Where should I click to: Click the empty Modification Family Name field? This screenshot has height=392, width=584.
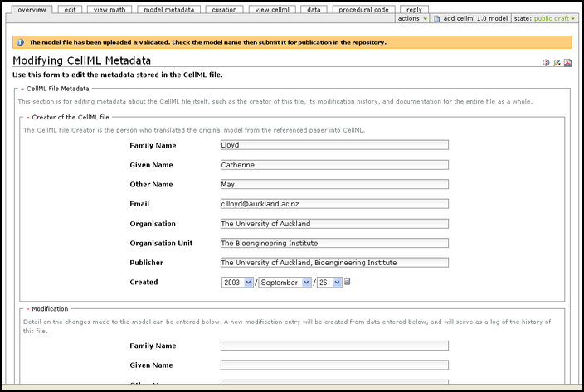[334, 346]
